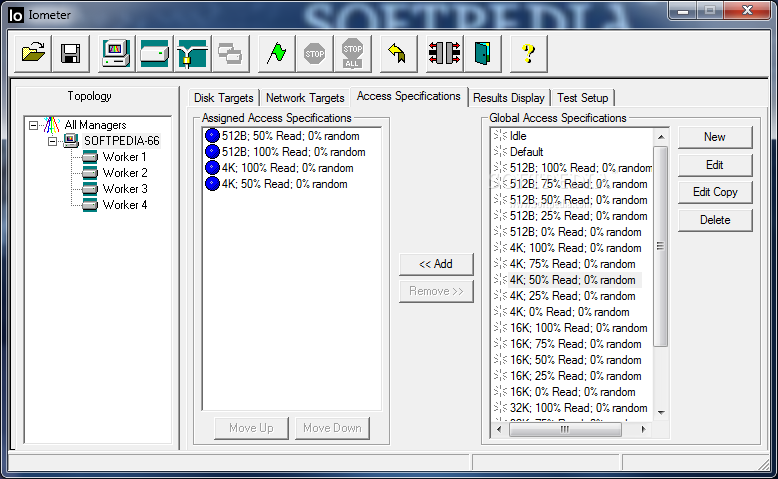This screenshot has height=479, width=778.
Task: Open a test configuration file
Action: point(33,54)
